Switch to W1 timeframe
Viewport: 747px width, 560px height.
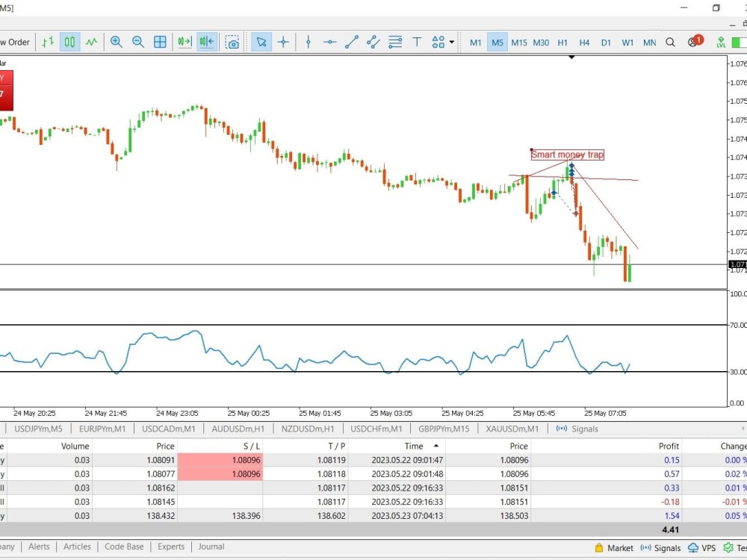[628, 43]
